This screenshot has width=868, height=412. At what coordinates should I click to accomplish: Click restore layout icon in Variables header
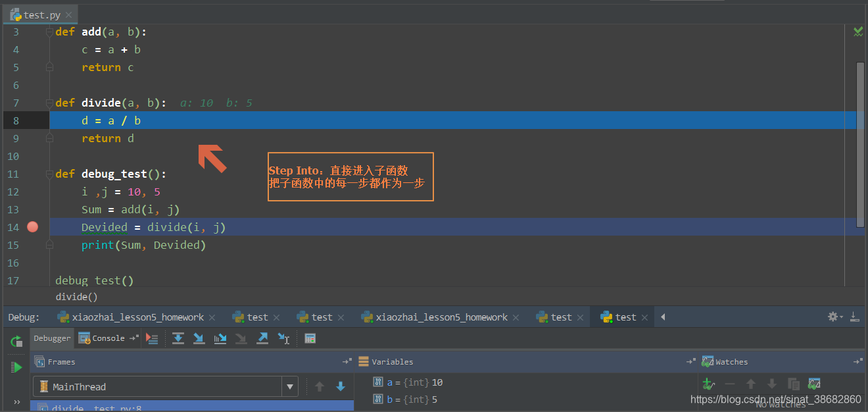tap(691, 362)
